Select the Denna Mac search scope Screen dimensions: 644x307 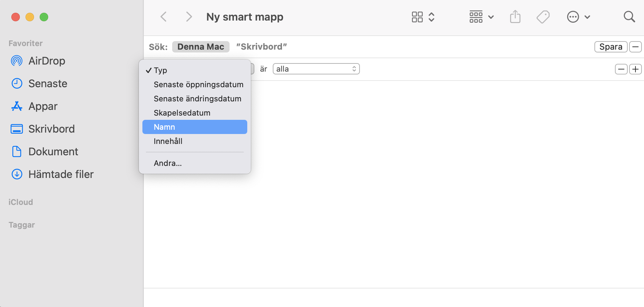point(201,47)
